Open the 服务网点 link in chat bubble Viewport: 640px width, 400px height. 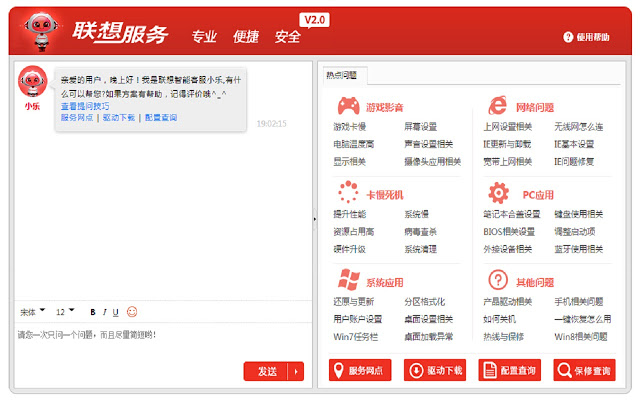[77, 118]
